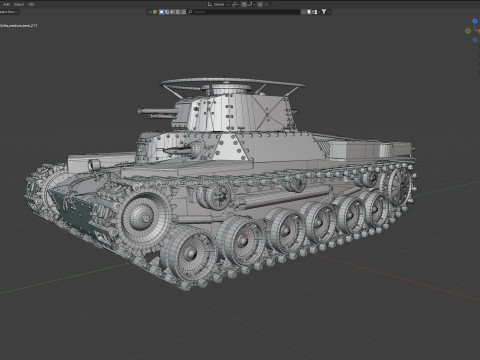Open the pivot point selector
This screenshot has width=480, height=360.
(x=235, y=4)
